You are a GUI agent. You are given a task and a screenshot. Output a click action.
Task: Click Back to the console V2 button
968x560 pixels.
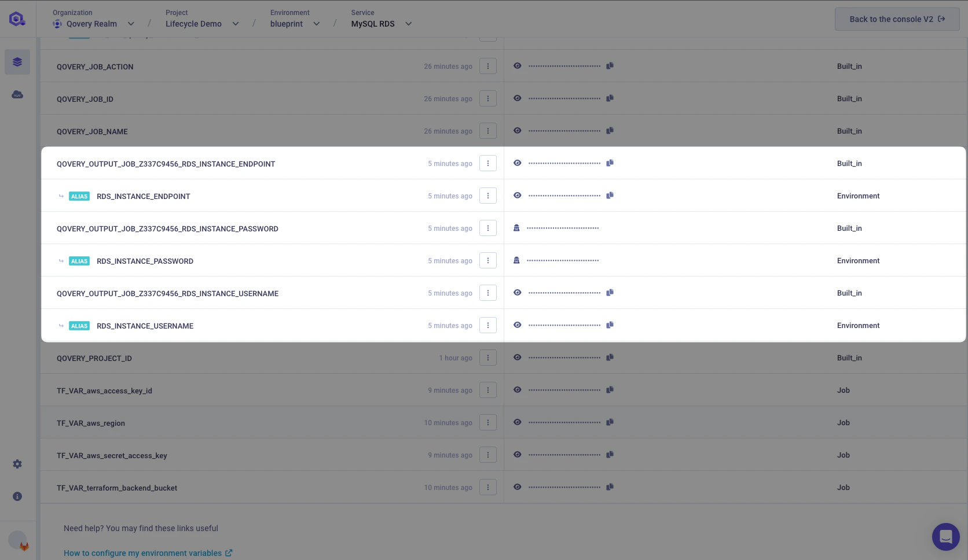point(897,19)
